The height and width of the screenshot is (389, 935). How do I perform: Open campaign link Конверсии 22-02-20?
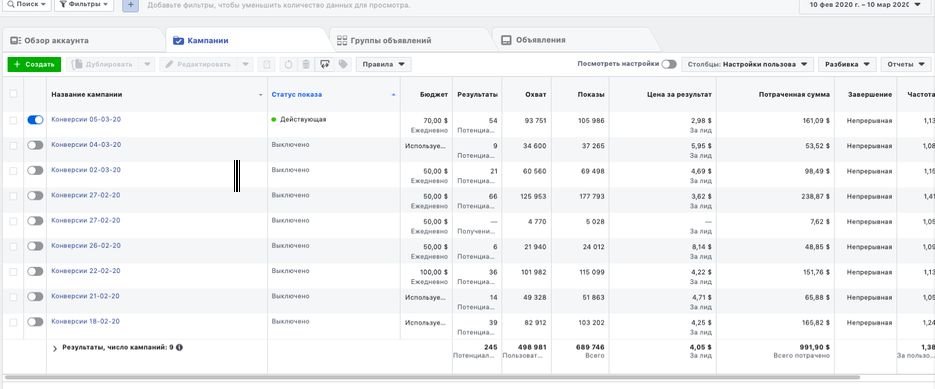tap(86, 270)
